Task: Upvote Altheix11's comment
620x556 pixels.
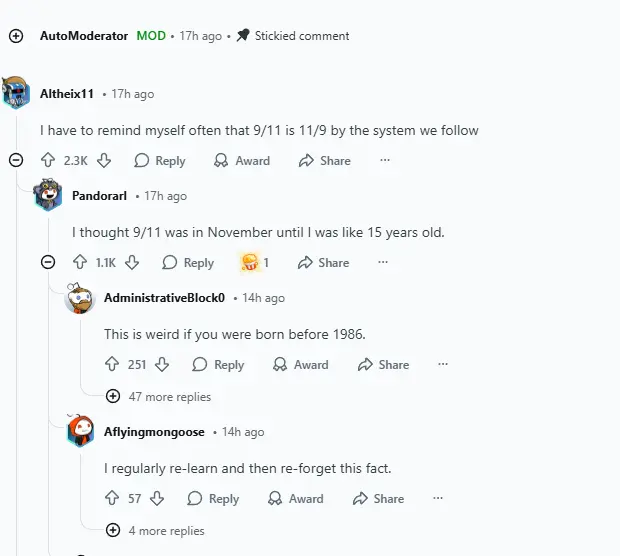Action: click(48, 160)
